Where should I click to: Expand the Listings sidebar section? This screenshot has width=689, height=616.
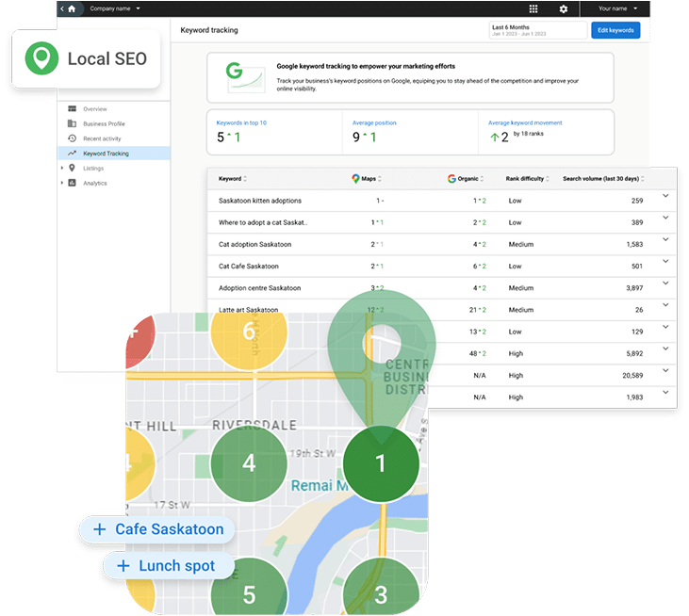click(62, 169)
